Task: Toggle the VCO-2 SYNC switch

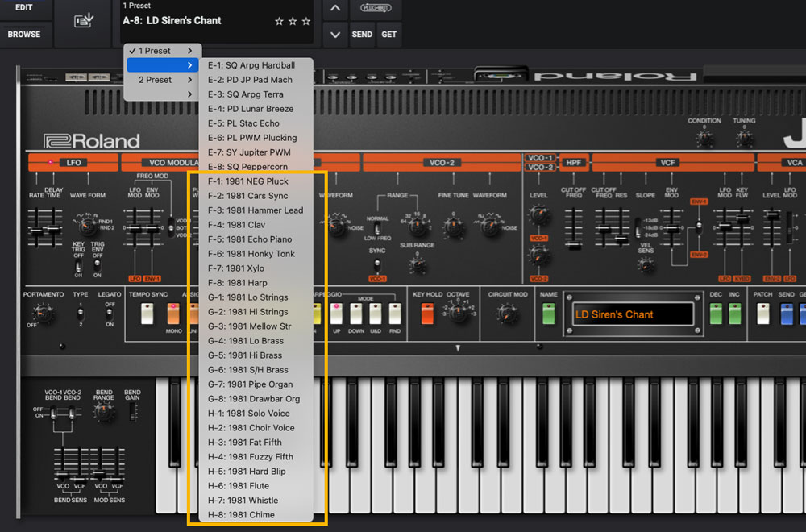Action: 376,265
